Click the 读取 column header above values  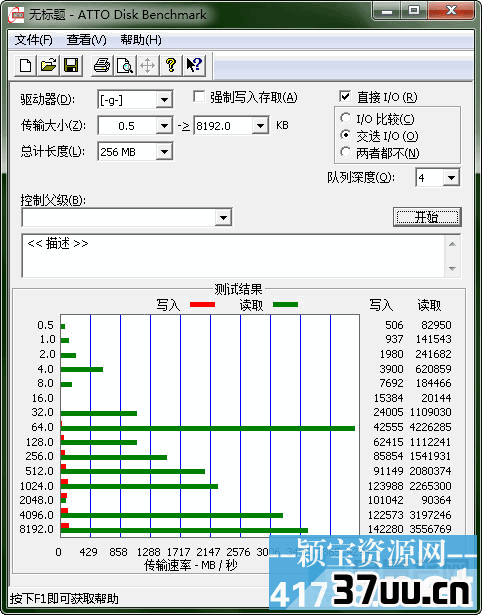tap(429, 305)
